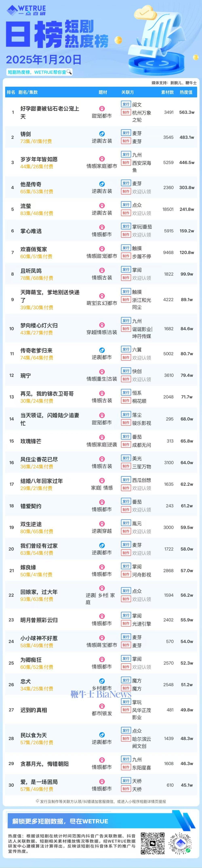Click the square QR code at the bottom

click(x=153, y=844)
